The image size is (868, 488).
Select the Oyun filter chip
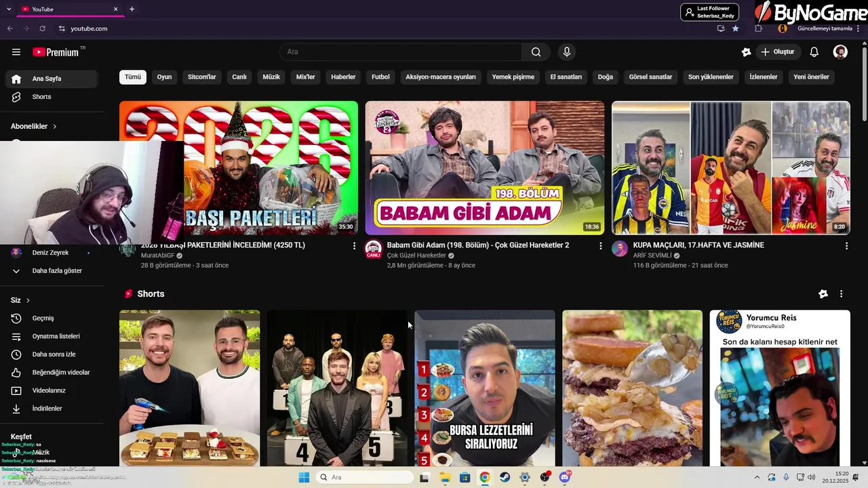tap(165, 77)
